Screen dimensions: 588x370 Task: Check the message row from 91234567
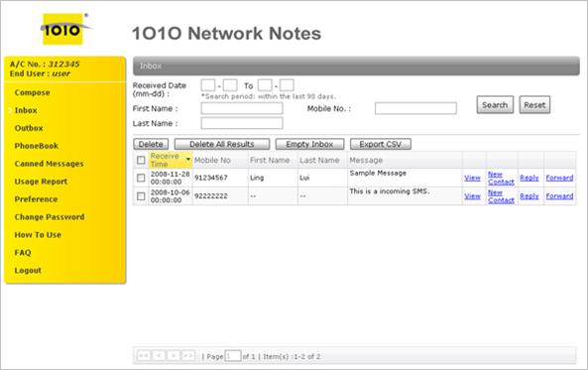coord(141,178)
